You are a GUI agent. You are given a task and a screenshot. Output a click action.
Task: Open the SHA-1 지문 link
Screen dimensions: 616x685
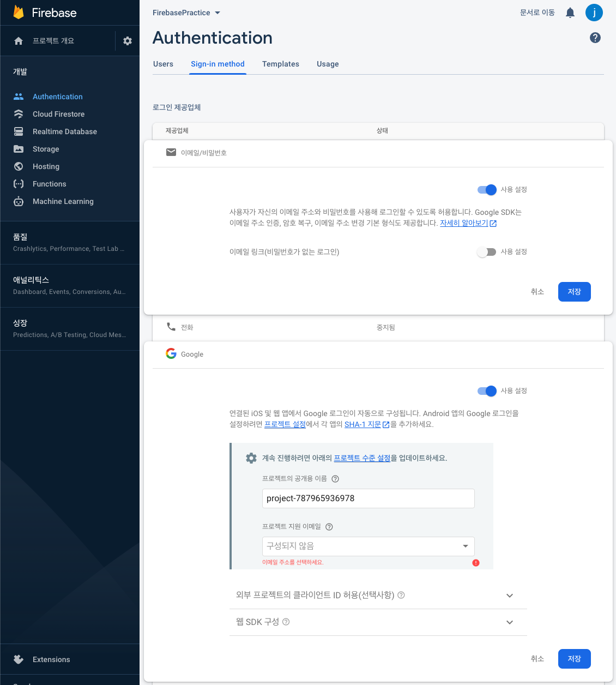(x=367, y=424)
